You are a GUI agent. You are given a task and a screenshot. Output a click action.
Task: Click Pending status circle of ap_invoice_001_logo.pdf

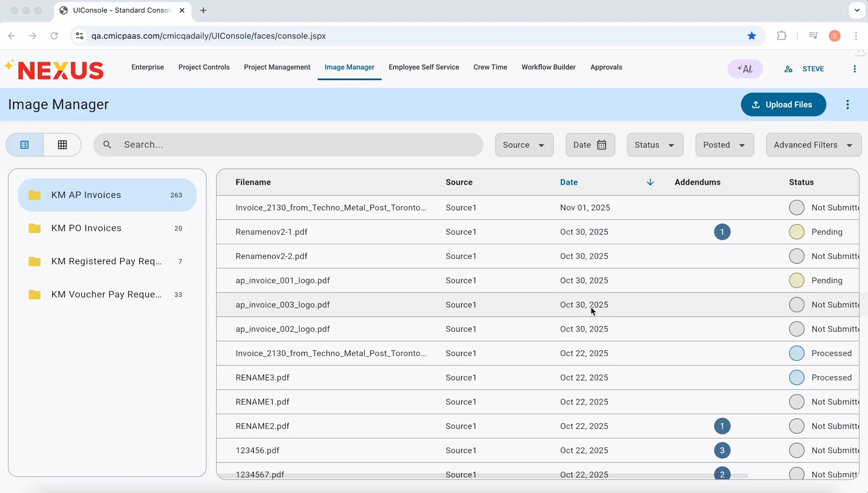pos(797,280)
